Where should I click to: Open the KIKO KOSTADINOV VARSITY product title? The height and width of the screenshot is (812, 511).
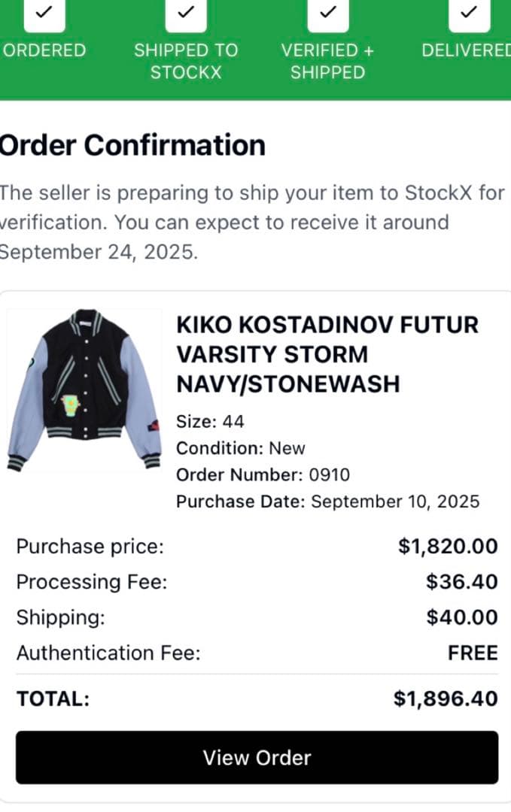(326, 354)
